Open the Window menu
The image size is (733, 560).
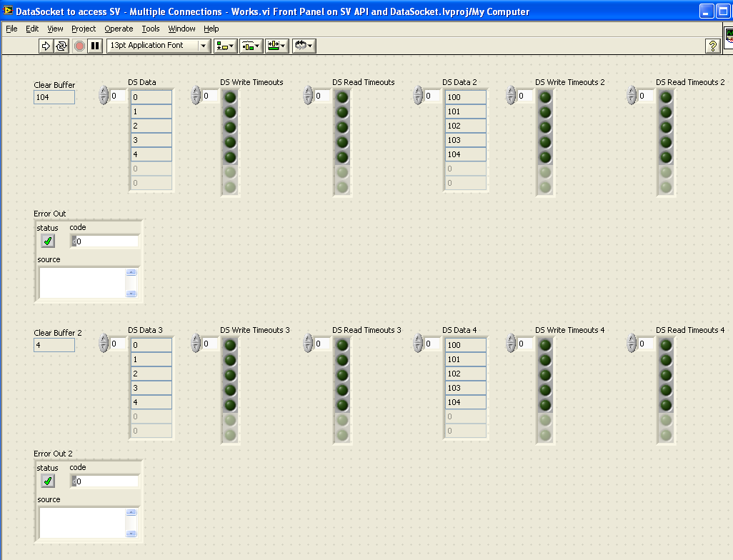(182, 29)
